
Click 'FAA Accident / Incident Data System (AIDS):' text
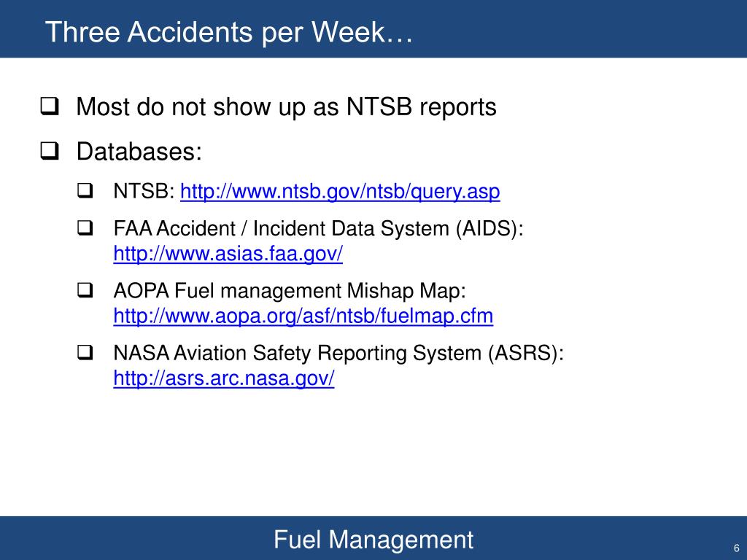click(318, 228)
